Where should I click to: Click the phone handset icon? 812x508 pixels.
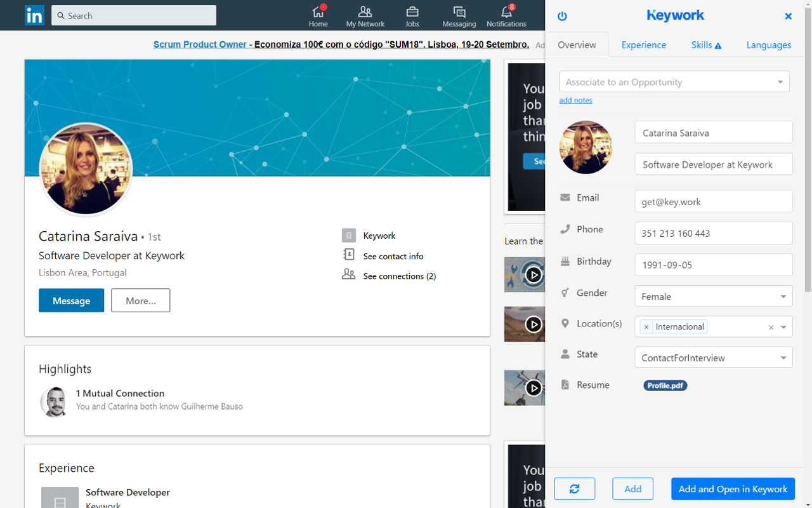(x=565, y=229)
